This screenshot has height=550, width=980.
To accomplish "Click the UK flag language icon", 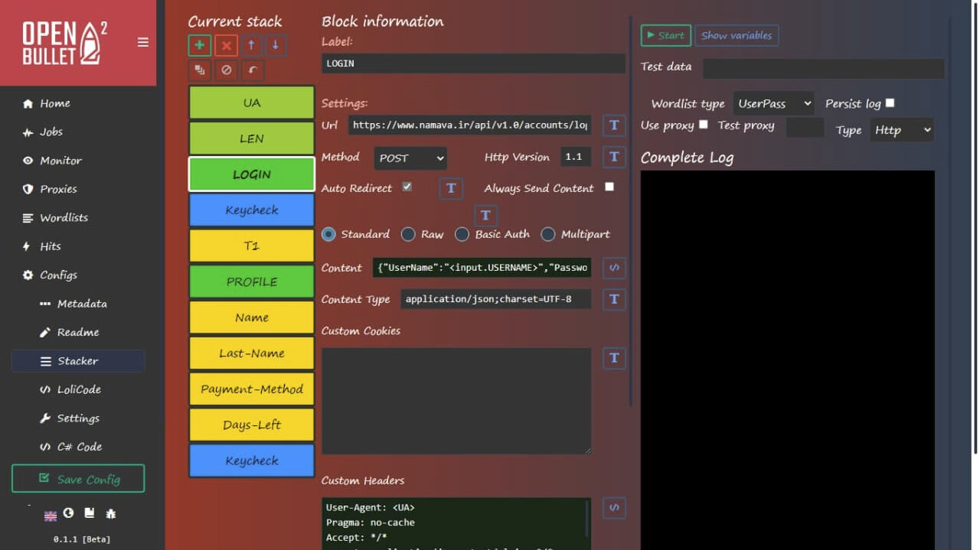I will click(x=51, y=516).
